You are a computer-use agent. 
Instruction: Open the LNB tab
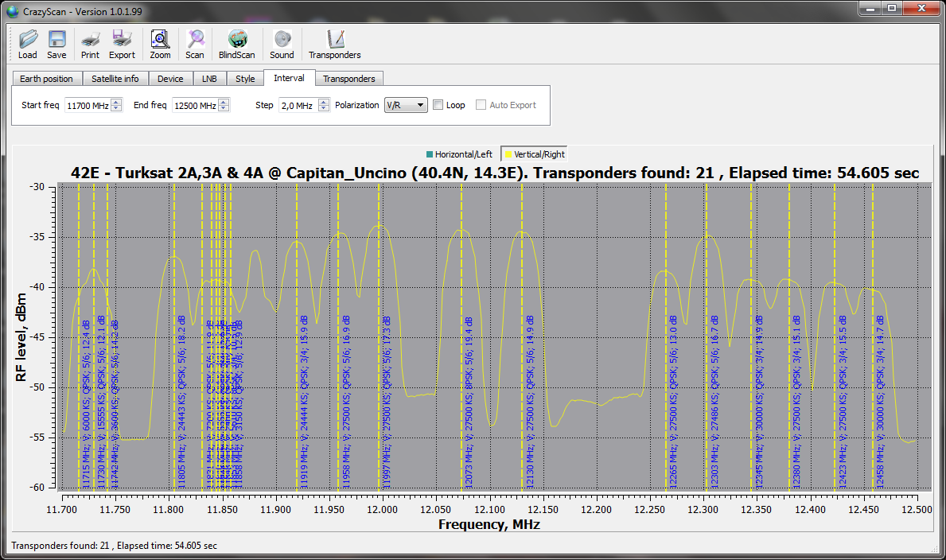[x=209, y=79]
